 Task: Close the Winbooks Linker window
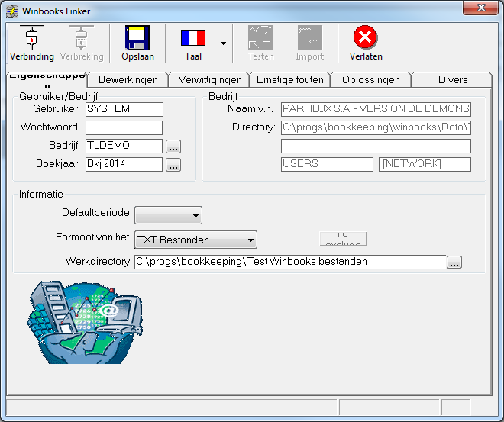coord(481,8)
